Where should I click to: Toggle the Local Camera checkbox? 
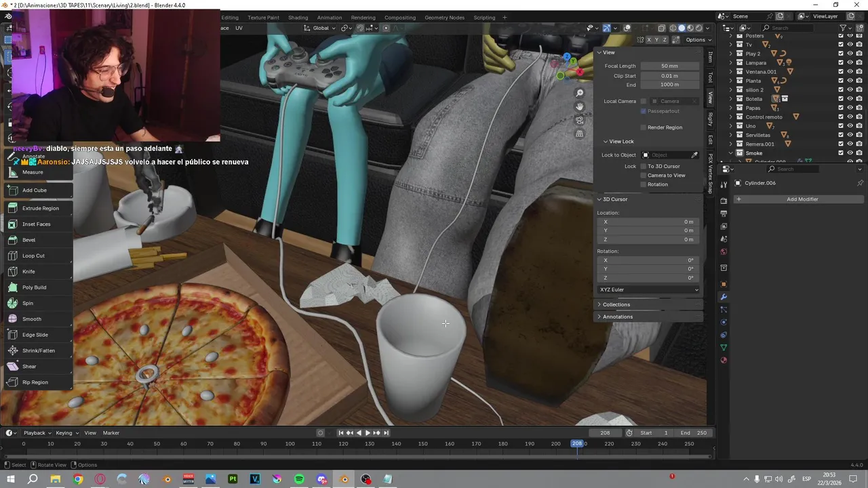644,101
